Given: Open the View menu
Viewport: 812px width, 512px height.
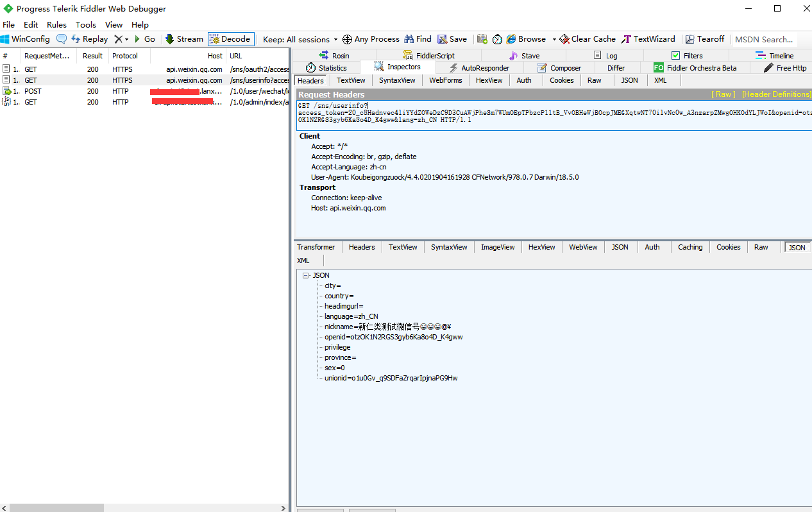Looking at the screenshot, I should tap(114, 24).
